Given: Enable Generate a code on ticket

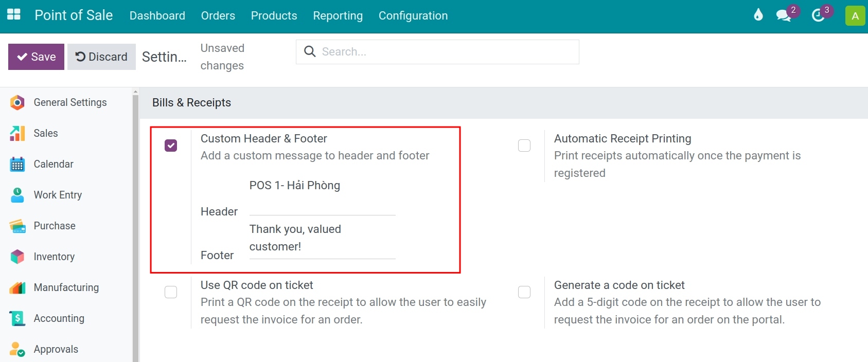Looking at the screenshot, I should pos(524,292).
